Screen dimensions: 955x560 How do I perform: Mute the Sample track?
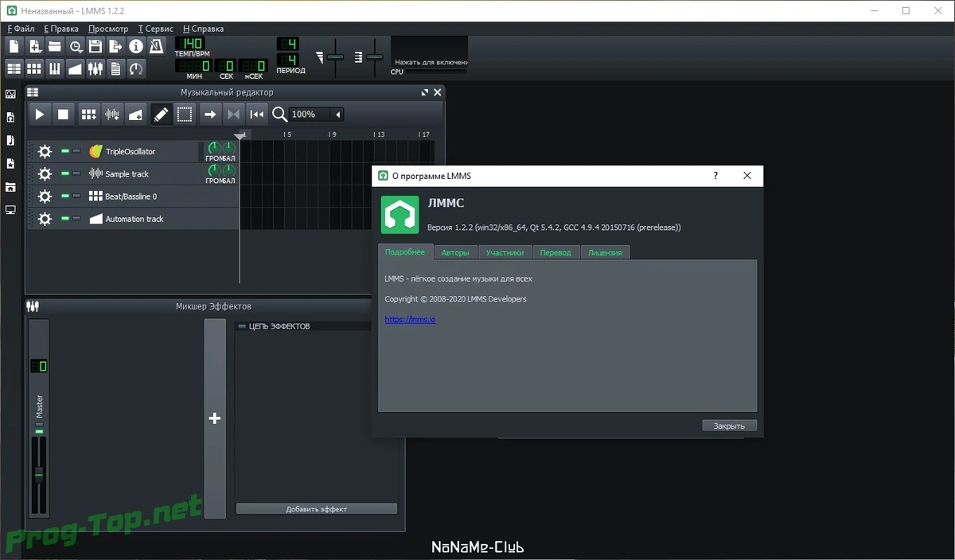pyautogui.click(x=65, y=173)
